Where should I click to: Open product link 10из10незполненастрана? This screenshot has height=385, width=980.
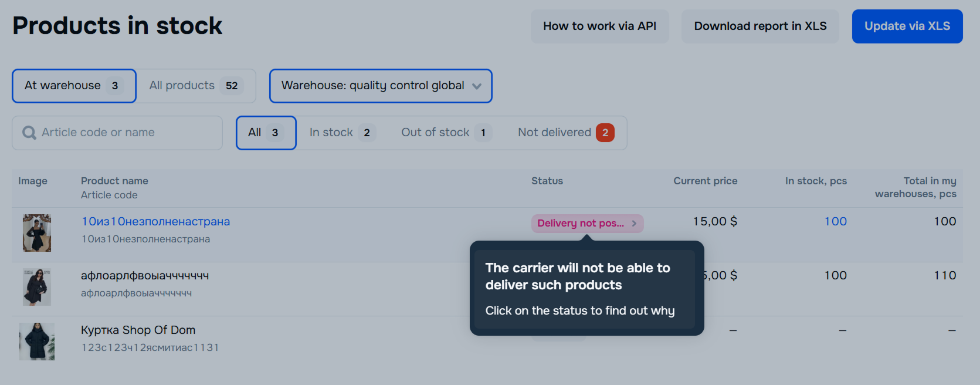tap(155, 222)
